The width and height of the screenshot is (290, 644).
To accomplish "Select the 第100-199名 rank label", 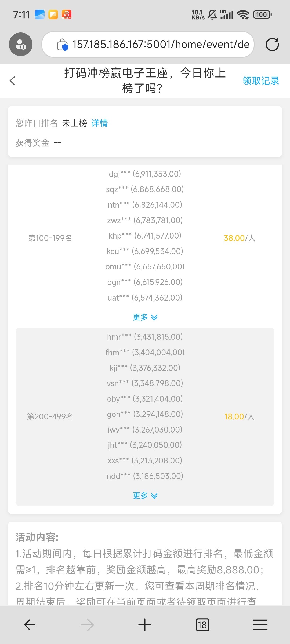I will pos(50,238).
